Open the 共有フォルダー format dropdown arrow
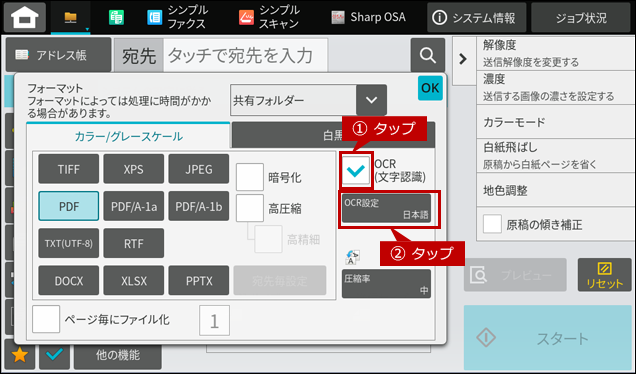636x374 pixels. [371, 100]
